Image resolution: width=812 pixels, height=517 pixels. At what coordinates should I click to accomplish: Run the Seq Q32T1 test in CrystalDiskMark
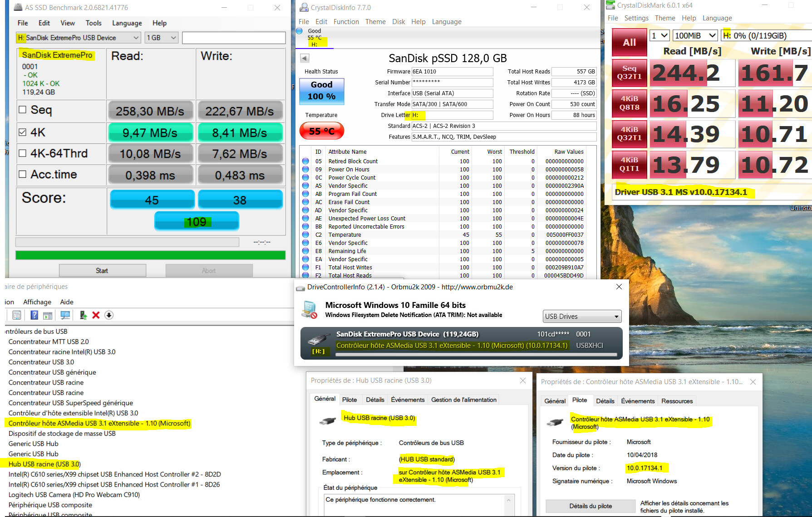630,73
